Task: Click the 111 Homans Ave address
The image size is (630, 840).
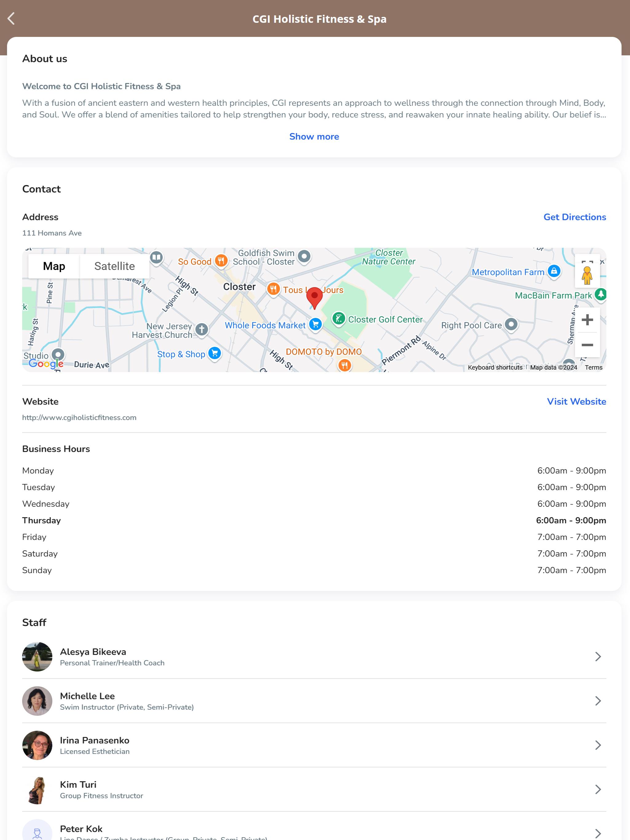Action: pyautogui.click(x=52, y=233)
